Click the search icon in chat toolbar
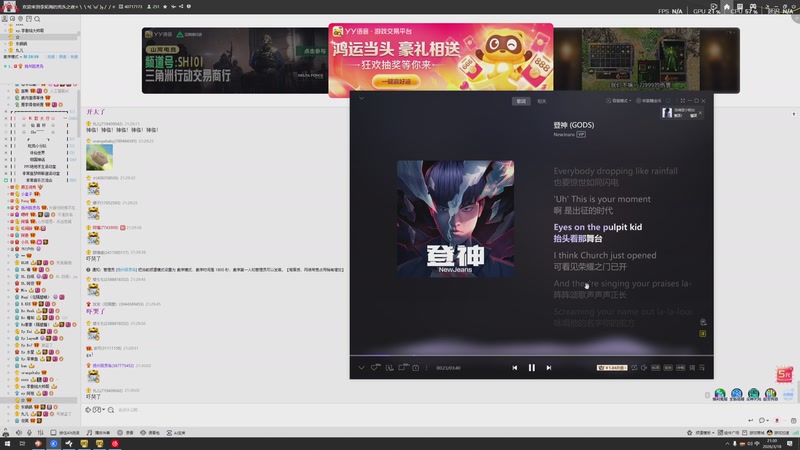 point(111,410)
